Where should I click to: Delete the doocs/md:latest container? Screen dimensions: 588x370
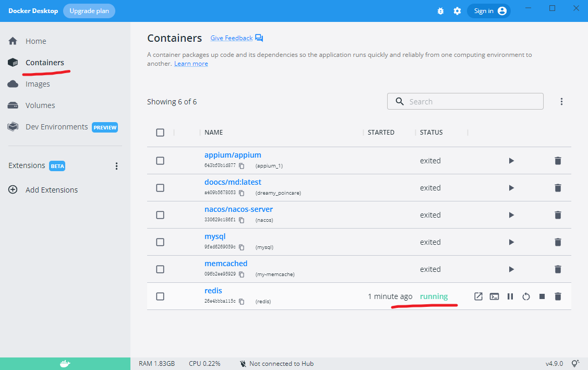(x=558, y=188)
